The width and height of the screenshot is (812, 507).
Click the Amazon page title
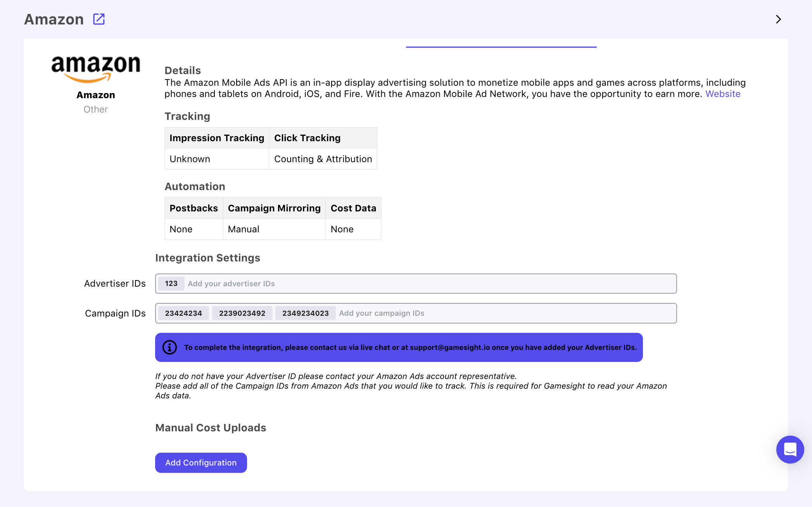coord(54,19)
